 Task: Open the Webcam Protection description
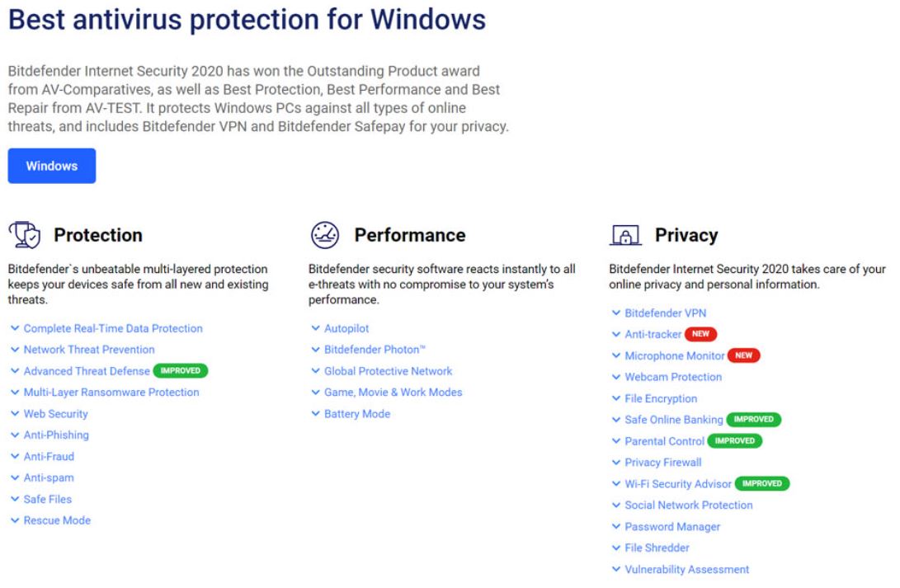(672, 377)
